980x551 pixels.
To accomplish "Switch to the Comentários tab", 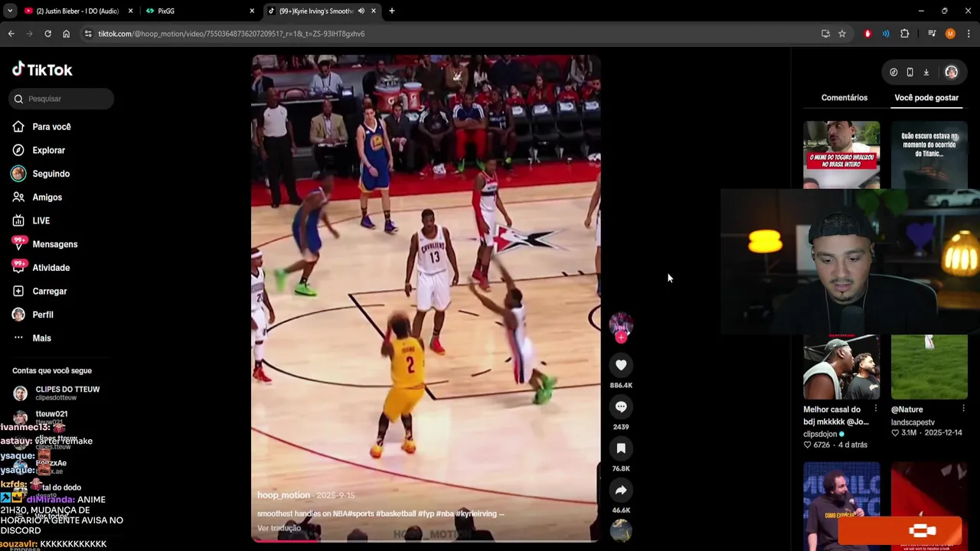I will point(844,98).
